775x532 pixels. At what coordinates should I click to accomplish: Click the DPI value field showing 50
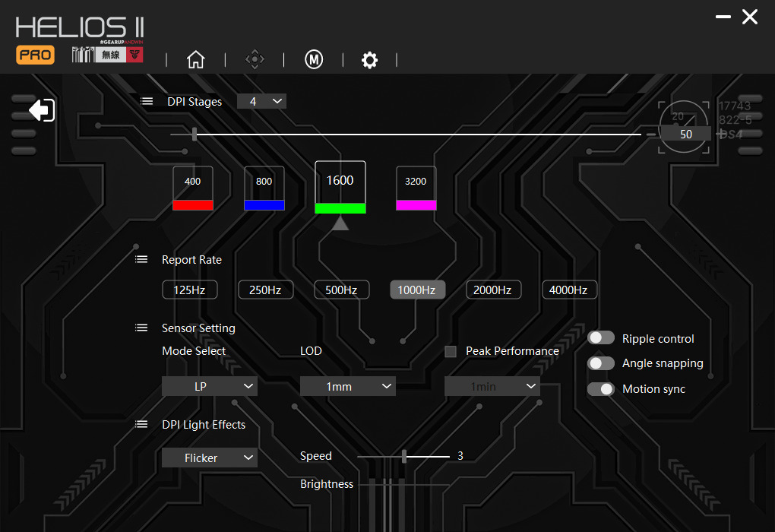[686, 134]
